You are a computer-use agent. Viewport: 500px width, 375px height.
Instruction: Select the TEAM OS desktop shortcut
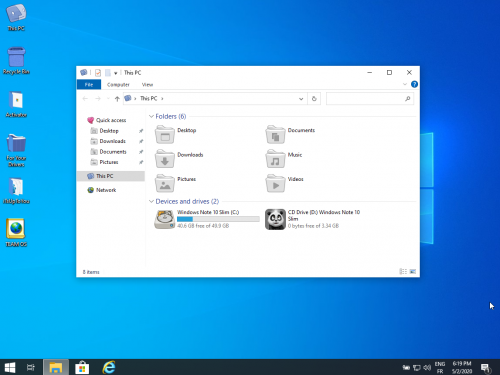pyautogui.click(x=16, y=233)
